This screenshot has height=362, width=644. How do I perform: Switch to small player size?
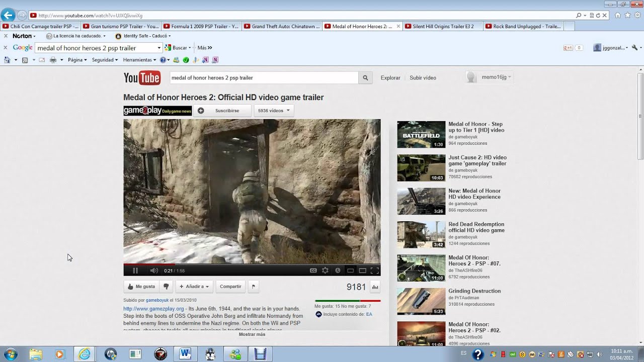point(351,270)
